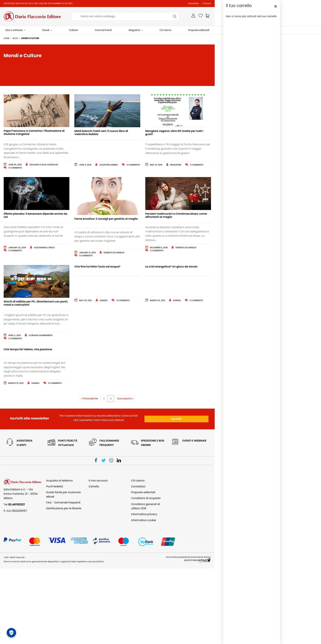Click the PayPal payment logo
Screen dimensions: 321x644
[12, 540]
